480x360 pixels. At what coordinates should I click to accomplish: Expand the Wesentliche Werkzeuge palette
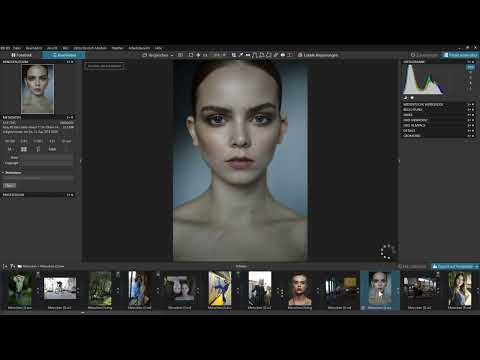coord(438,105)
